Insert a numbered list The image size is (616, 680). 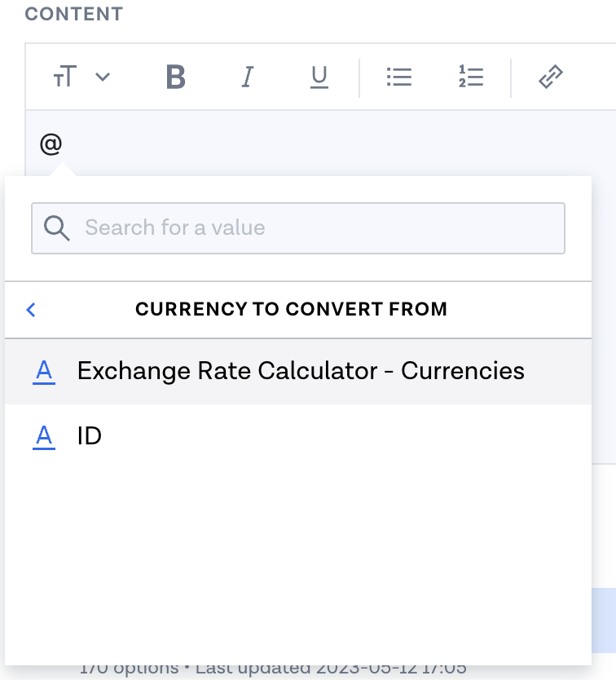471,77
